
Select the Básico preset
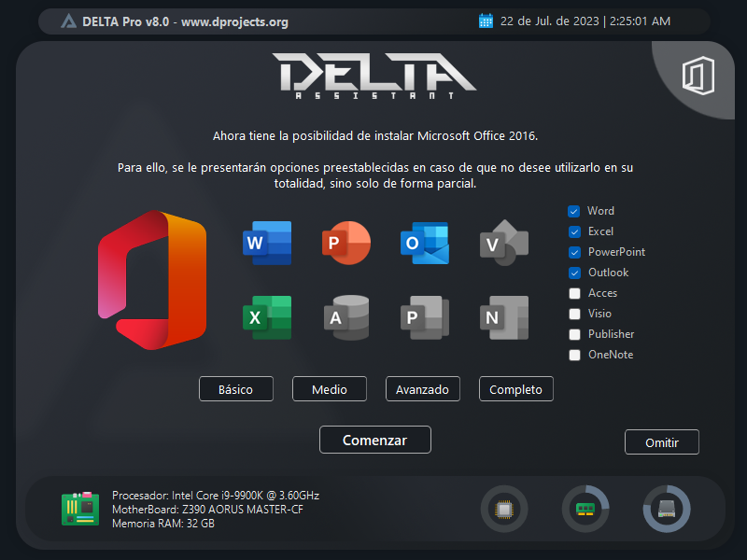point(236,389)
